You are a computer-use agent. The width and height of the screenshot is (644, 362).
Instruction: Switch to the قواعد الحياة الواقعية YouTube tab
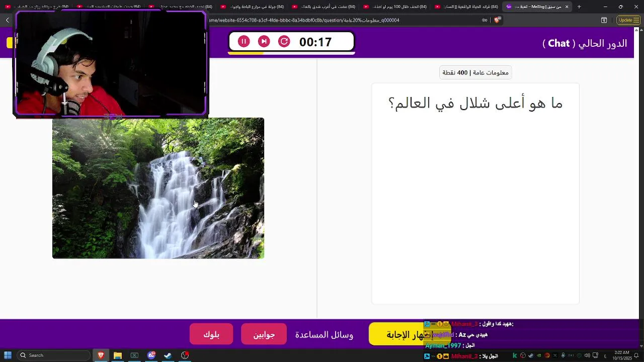[x=466, y=7]
